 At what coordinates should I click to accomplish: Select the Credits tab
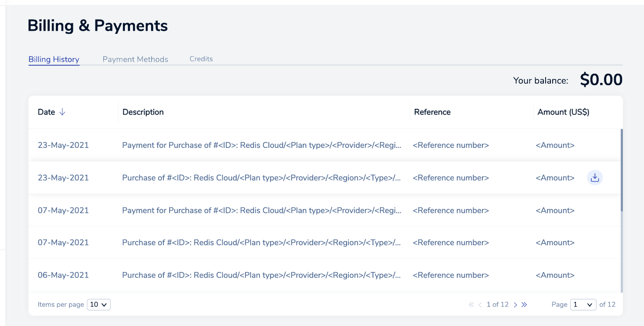(201, 59)
